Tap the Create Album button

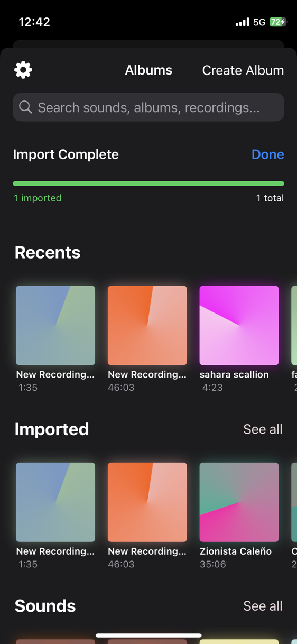[243, 70]
